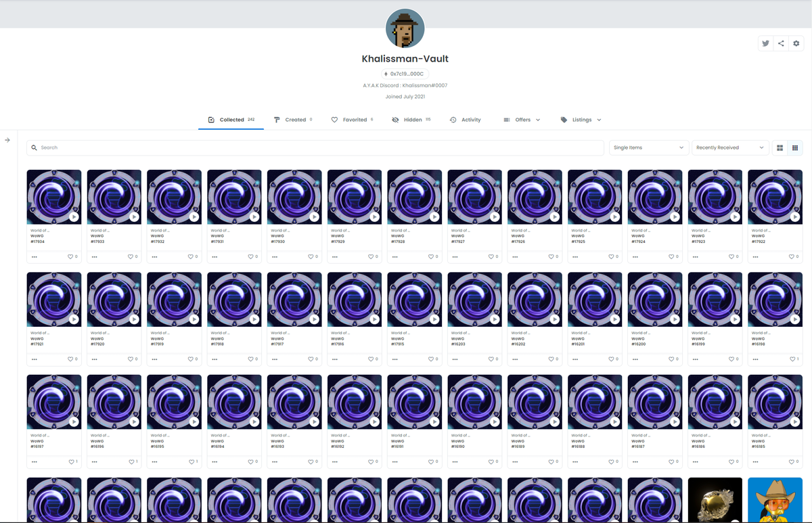Open the WoWG #16187 thumbnail

(655, 402)
